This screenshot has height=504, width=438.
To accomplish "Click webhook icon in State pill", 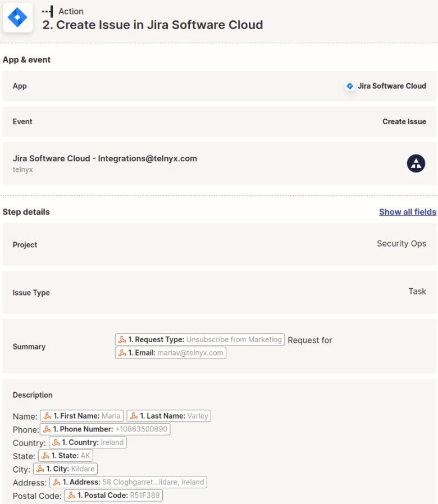I will [45, 456].
